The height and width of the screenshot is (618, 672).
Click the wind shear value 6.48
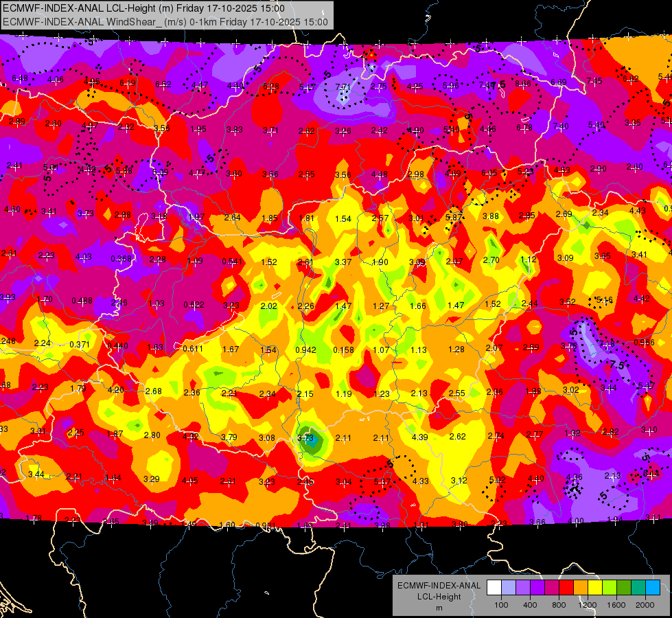[x=20, y=78]
